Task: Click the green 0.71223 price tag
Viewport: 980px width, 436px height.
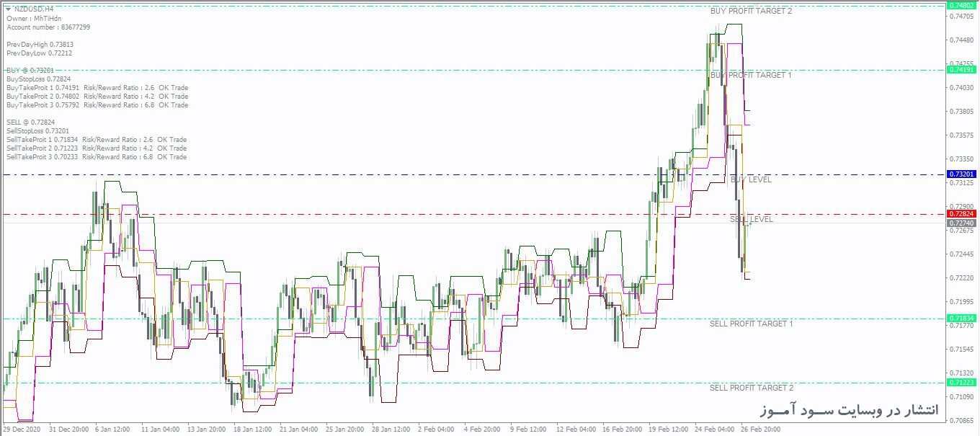Action: tap(962, 383)
